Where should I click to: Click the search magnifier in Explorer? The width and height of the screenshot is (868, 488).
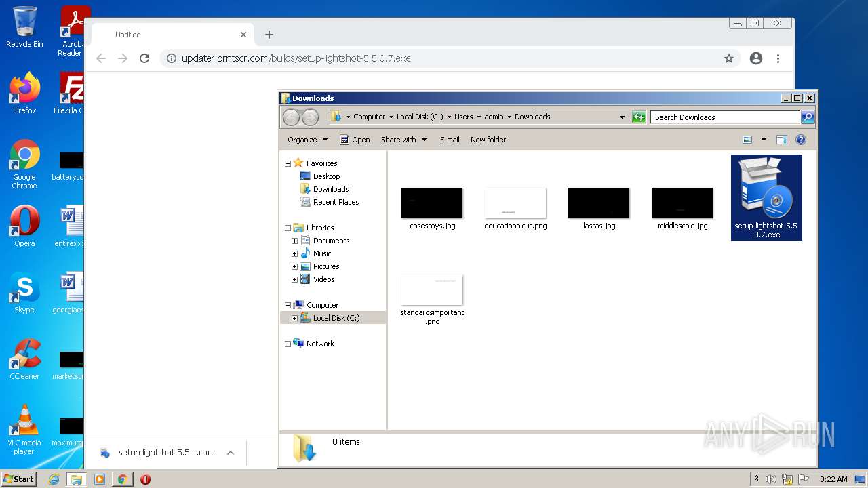pyautogui.click(x=807, y=117)
